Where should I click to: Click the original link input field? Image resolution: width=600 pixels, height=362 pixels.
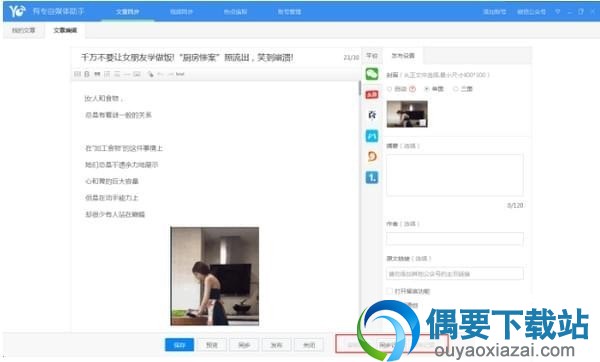pos(455,274)
